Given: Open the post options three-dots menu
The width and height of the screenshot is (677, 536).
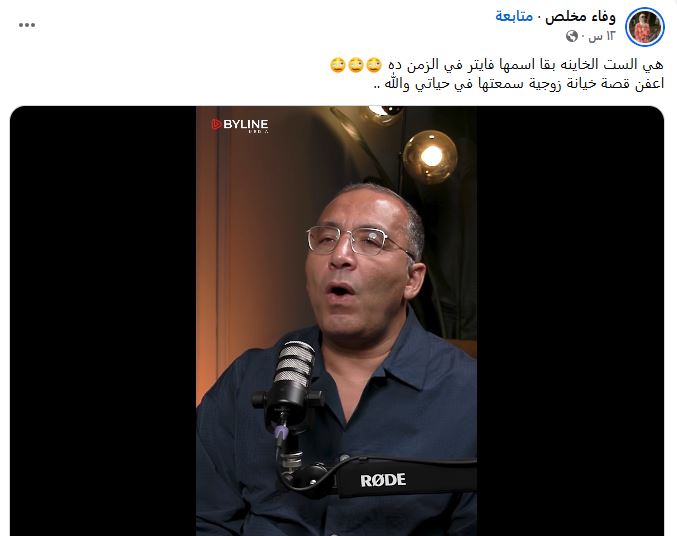Looking at the screenshot, I should click(x=27, y=25).
